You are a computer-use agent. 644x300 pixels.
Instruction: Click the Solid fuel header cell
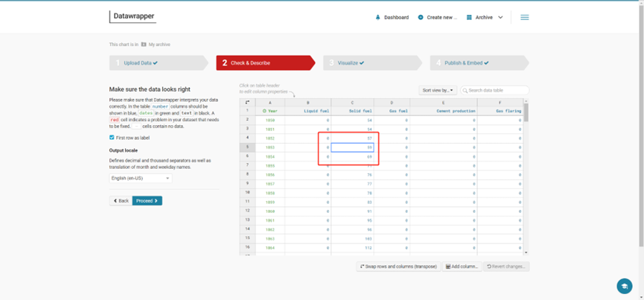352,111
